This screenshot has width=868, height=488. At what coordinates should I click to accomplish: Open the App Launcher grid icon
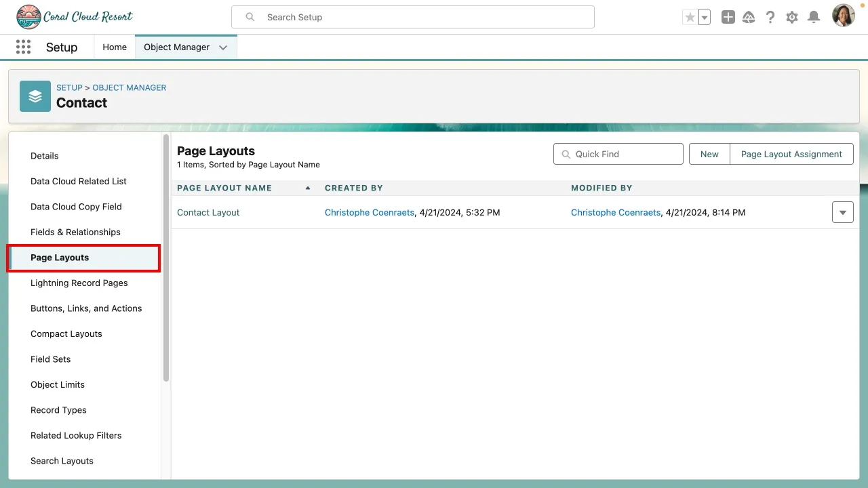coord(23,47)
